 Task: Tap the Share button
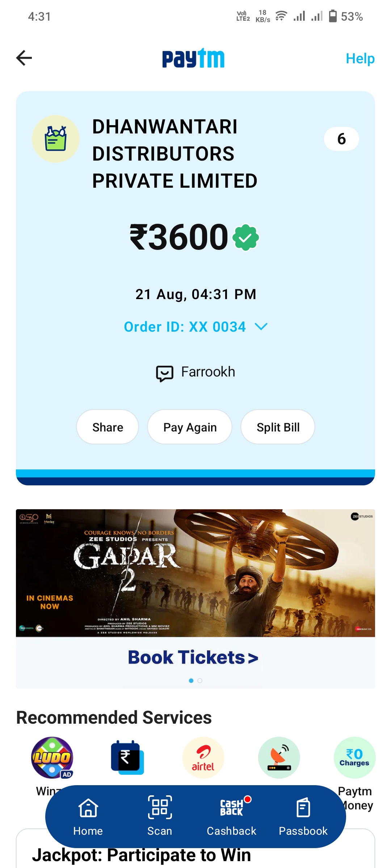click(x=108, y=427)
